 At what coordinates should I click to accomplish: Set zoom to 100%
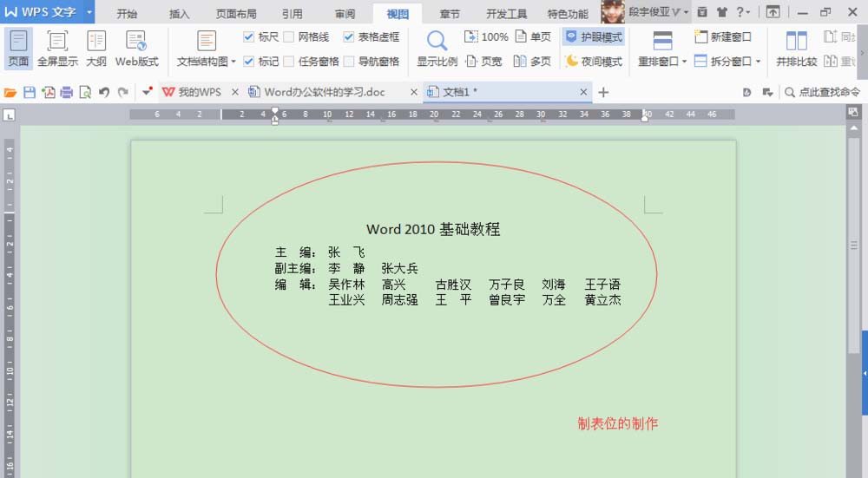click(486, 37)
